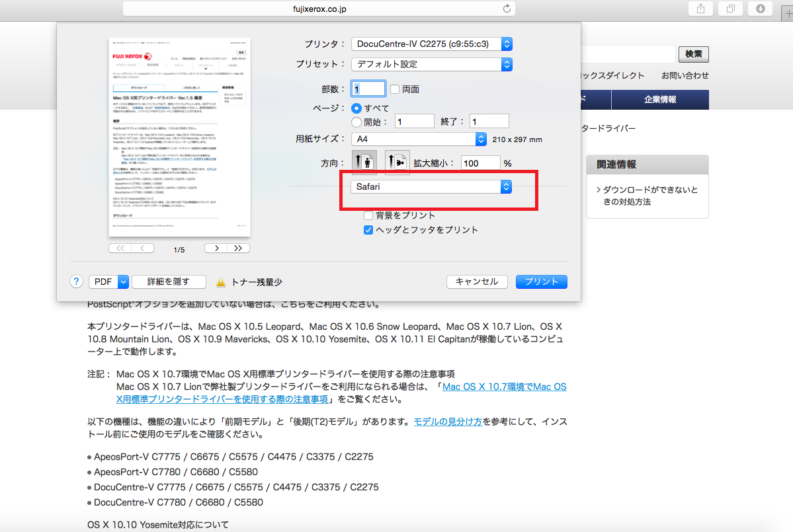Open the 企業情報 navigation tab
Screen dimensions: 793x532
[x=660, y=100]
